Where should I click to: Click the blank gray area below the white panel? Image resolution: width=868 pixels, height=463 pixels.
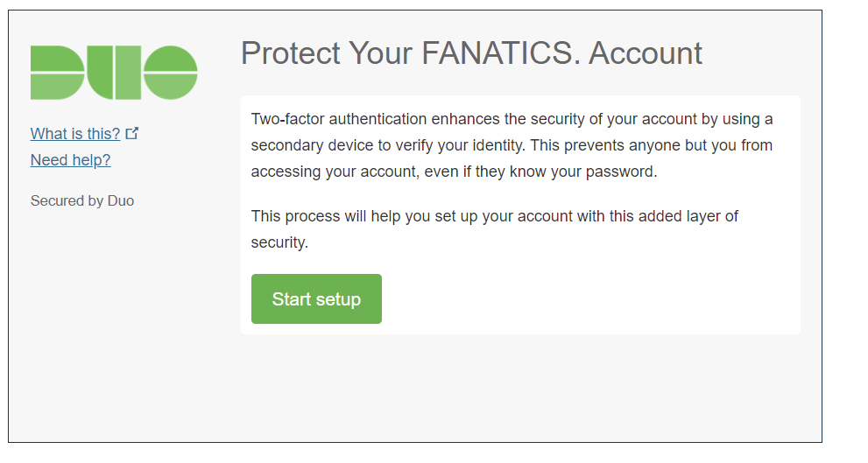pyautogui.click(x=520, y=387)
